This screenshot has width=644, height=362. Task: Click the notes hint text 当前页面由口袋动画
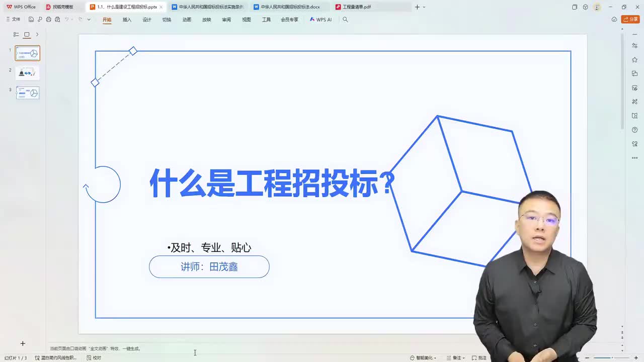[x=95, y=348]
